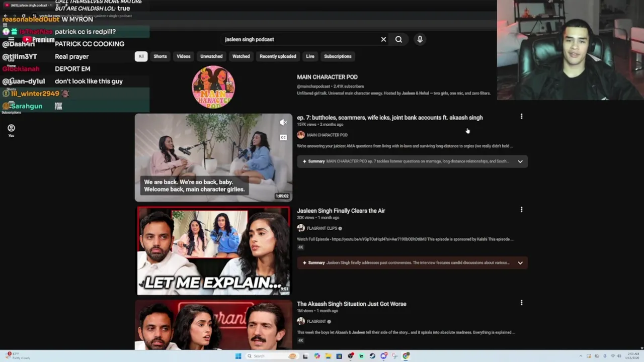This screenshot has height=362, width=644.
Task: Open the Akaash Singh Situation video thumbnail
Action: (213, 325)
